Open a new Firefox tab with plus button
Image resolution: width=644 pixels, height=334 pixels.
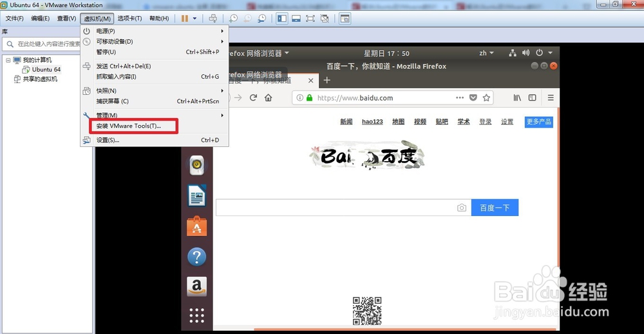327,80
